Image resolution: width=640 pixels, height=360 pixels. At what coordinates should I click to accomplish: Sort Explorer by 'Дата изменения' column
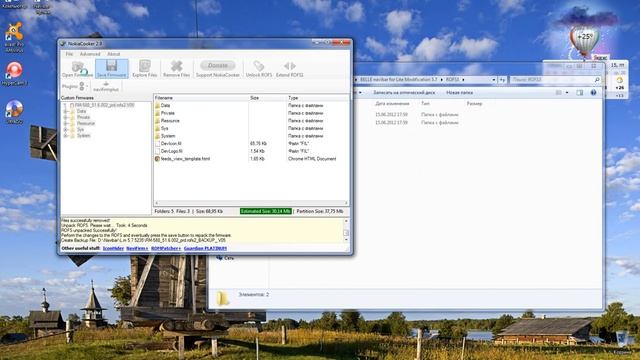click(392, 104)
